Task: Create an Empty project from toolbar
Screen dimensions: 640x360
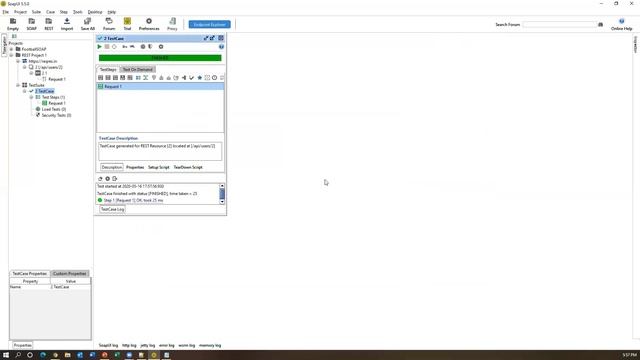Action: (13, 24)
